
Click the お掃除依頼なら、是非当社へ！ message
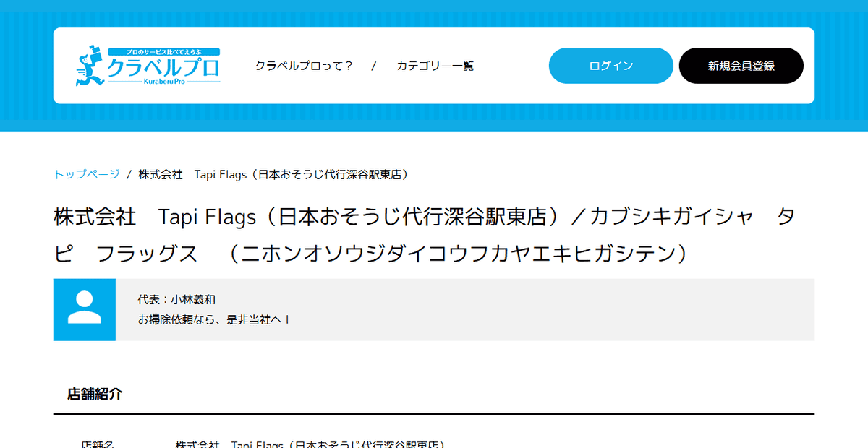point(215,319)
